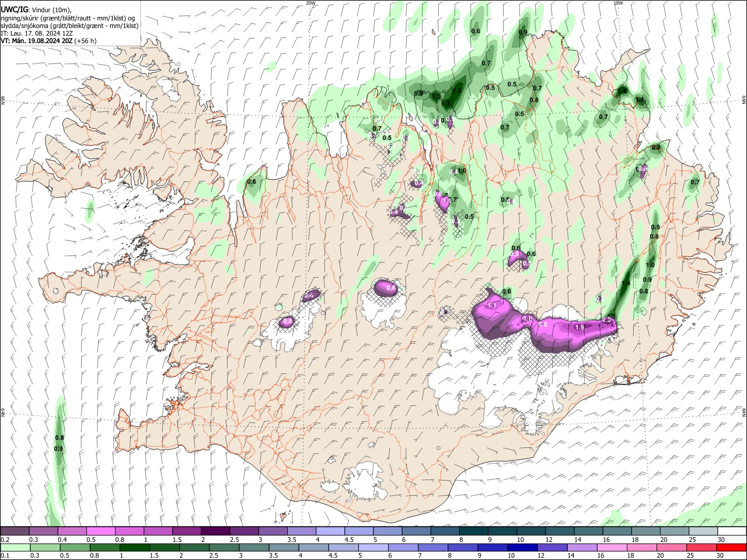
Task: Click the white swatch between 25 and 30
Action: [x=731, y=531]
